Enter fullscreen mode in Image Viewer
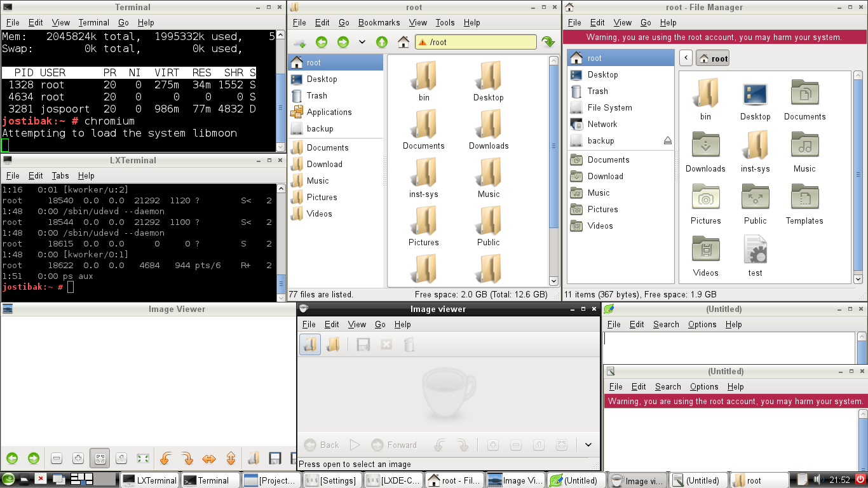Image resolution: width=868 pixels, height=488 pixels. click(x=143, y=458)
